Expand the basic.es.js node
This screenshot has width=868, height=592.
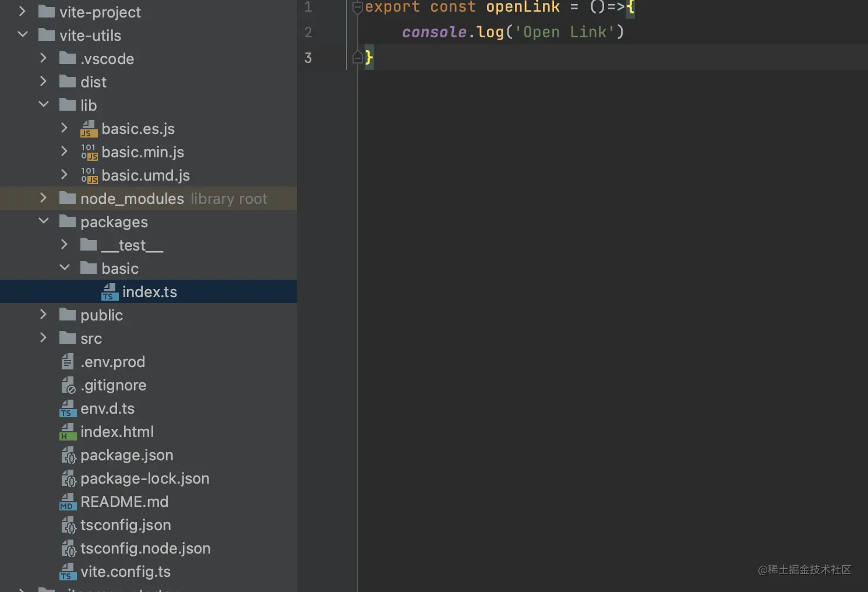pos(64,128)
